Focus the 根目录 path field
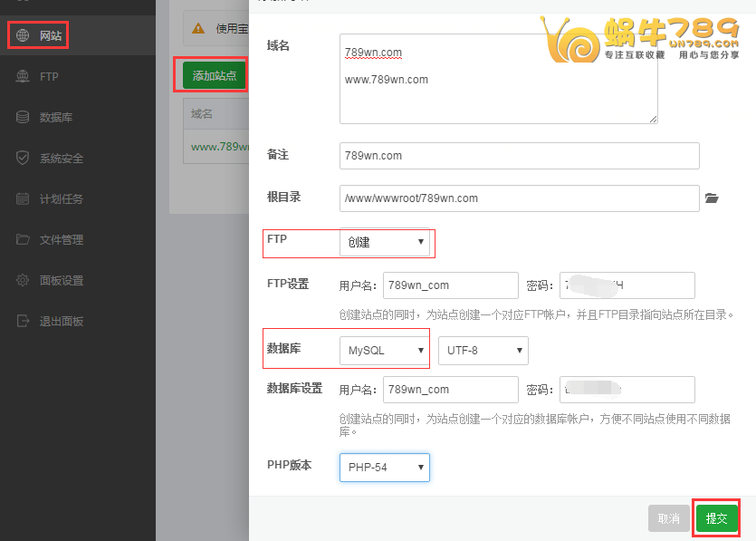Viewport: 756px width, 541px height. pyautogui.click(x=519, y=198)
